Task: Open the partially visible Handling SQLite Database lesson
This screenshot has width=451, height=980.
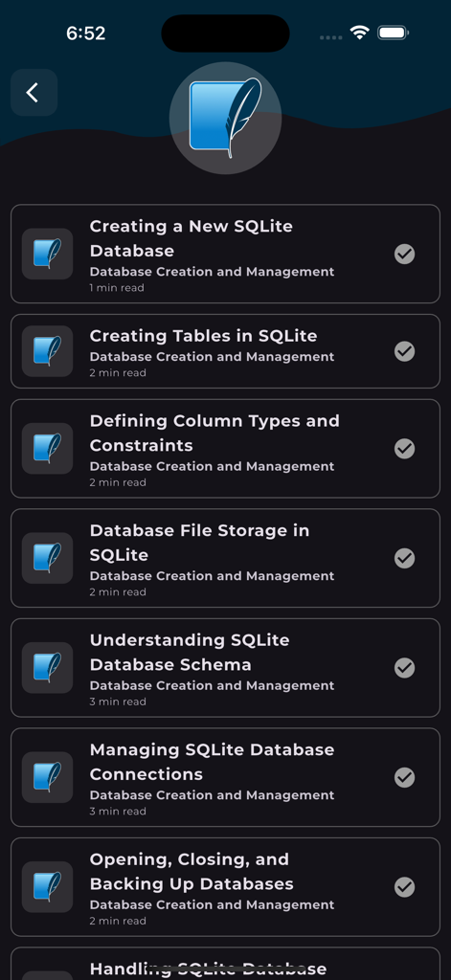Action: pyautogui.click(x=225, y=964)
